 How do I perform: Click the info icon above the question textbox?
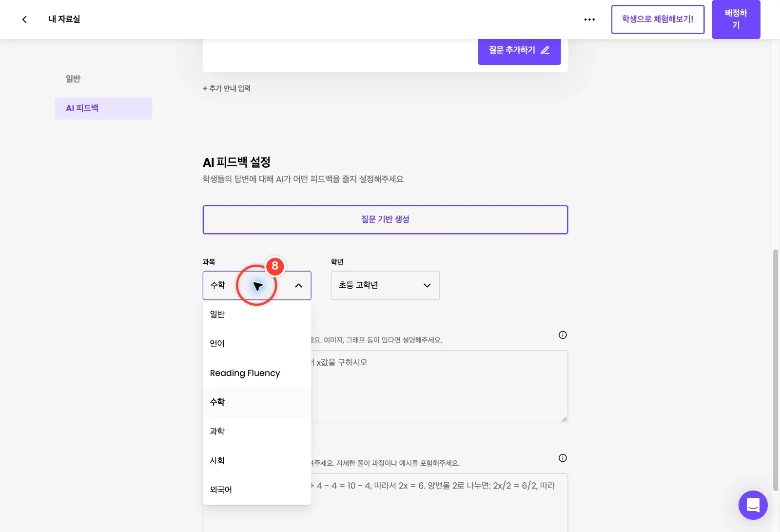563,335
